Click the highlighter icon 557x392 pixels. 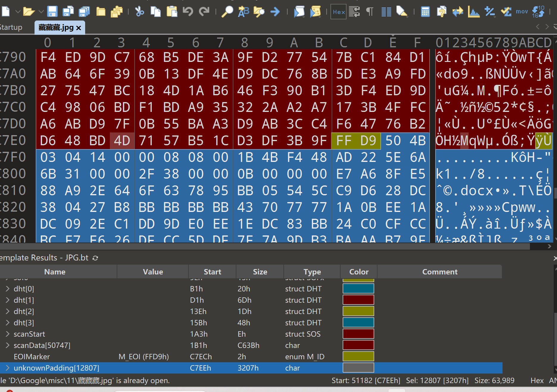pos(402,12)
